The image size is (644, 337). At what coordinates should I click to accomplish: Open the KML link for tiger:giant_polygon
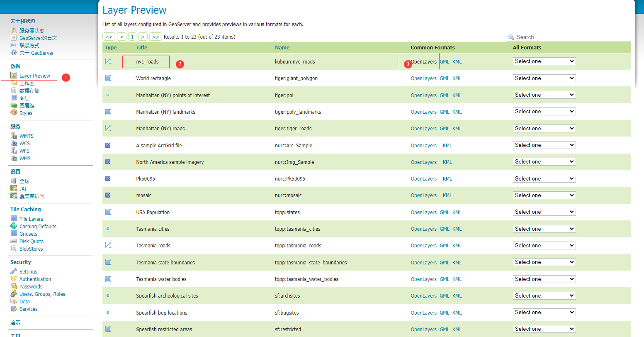click(457, 78)
